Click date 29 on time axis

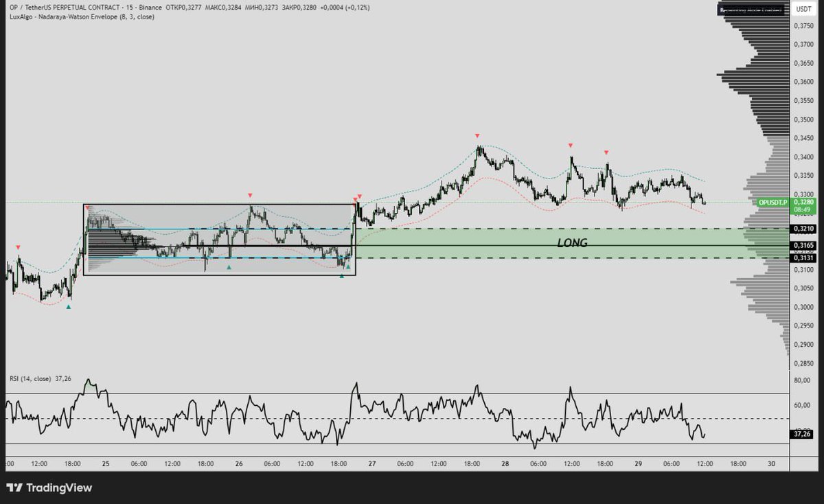tap(638, 464)
